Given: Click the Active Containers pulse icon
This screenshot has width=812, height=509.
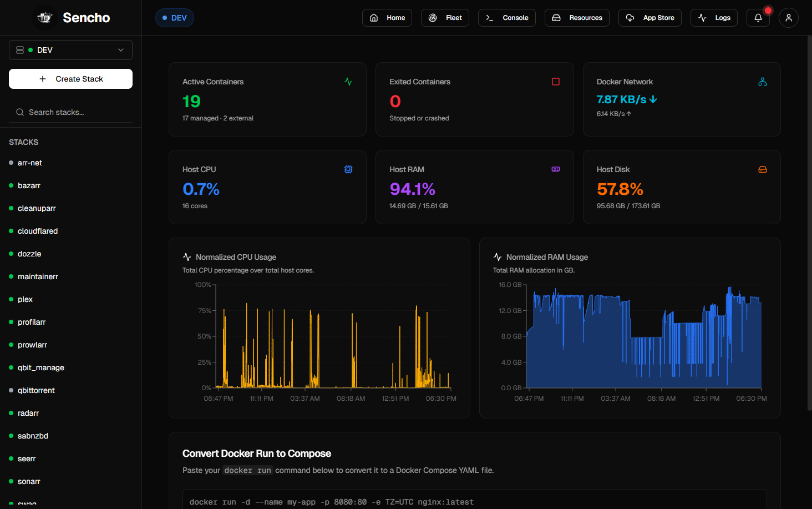Looking at the screenshot, I should point(348,82).
